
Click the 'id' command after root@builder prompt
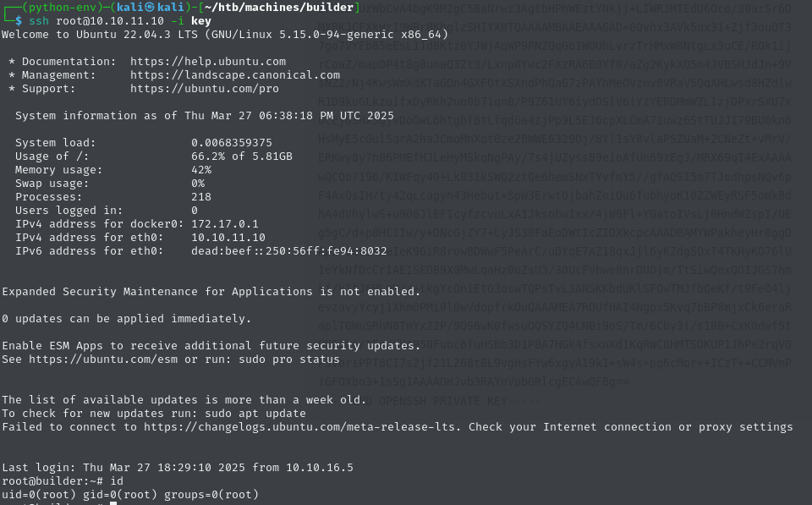click(x=117, y=480)
